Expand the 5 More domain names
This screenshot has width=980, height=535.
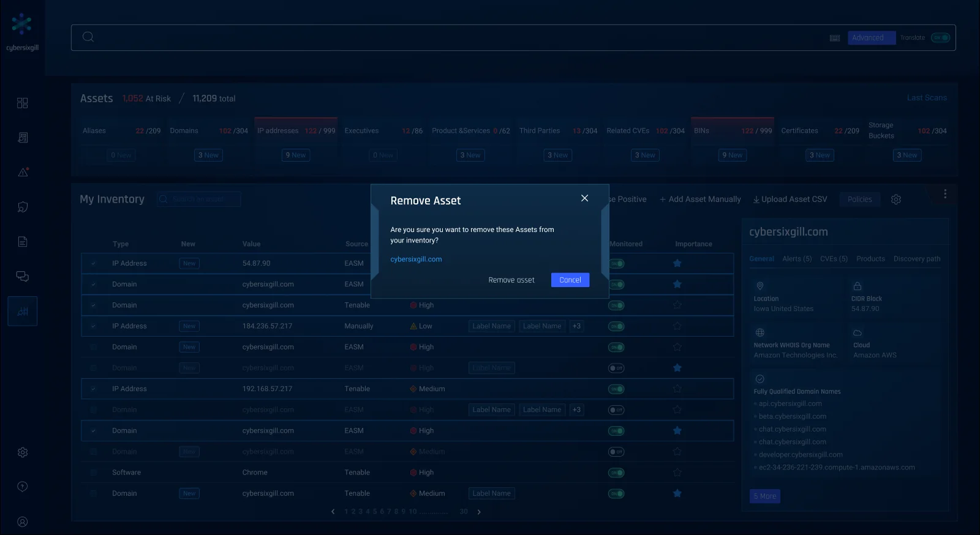coord(765,496)
